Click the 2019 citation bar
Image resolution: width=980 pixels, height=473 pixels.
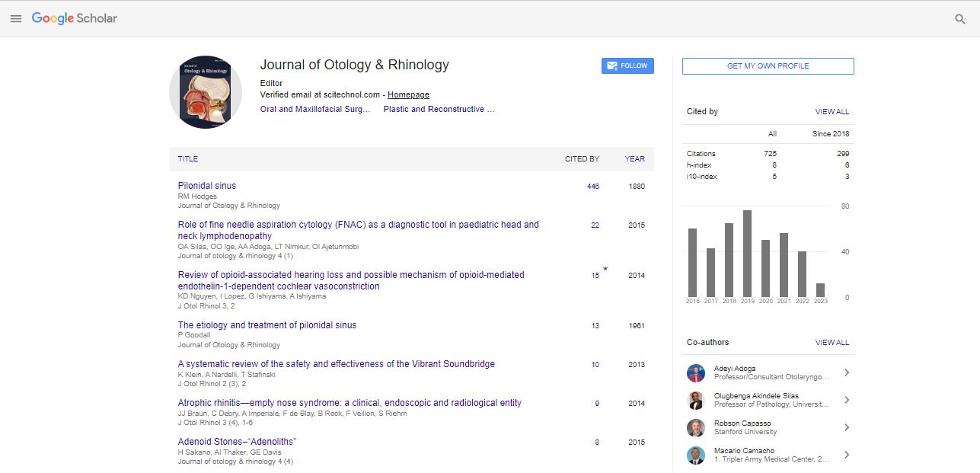coord(747,254)
